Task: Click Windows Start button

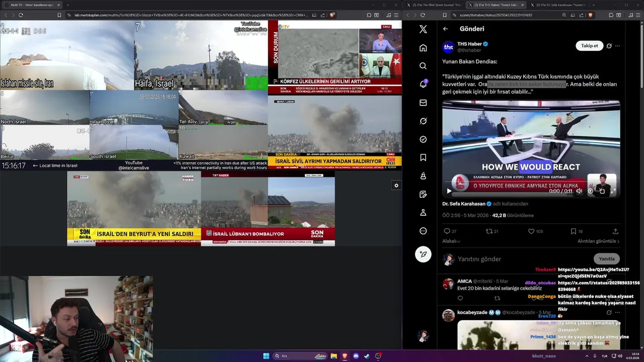Action: [x=266, y=356]
